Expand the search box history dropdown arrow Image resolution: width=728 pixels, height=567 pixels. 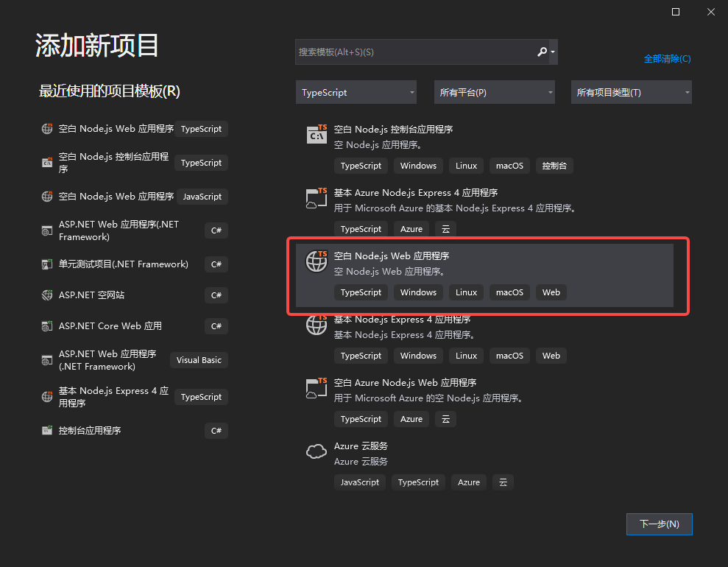[x=553, y=52]
